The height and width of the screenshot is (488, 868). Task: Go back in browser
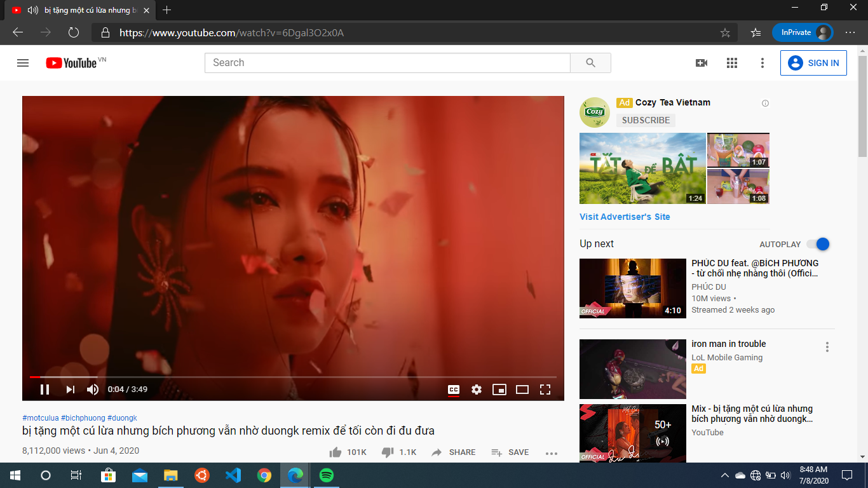pyautogui.click(x=18, y=32)
